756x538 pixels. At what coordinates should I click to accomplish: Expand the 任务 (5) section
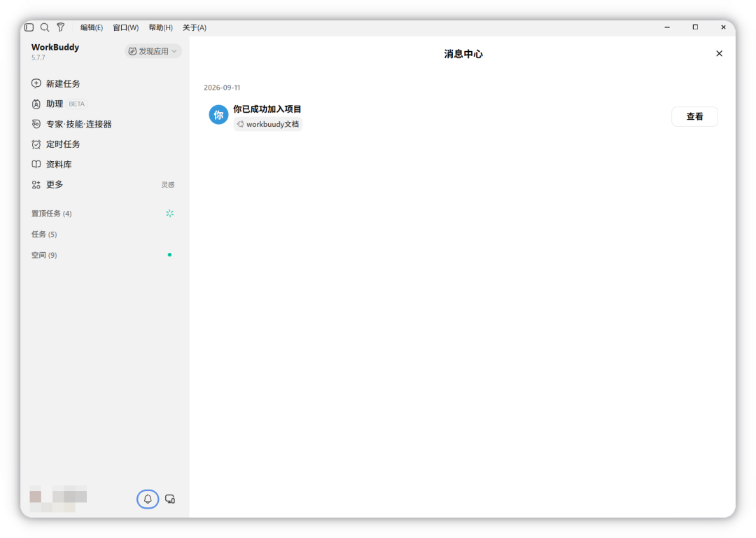tap(44, 234)
